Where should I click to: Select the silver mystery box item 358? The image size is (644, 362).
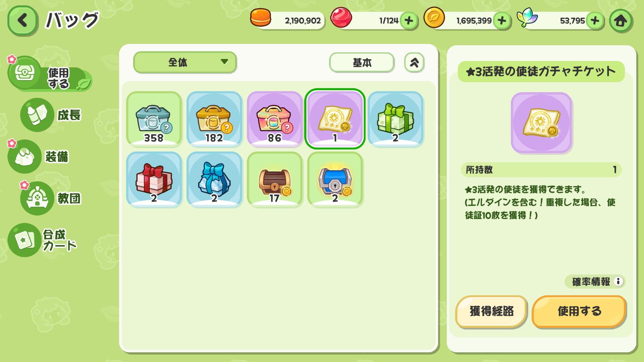[x=154, y=119]
